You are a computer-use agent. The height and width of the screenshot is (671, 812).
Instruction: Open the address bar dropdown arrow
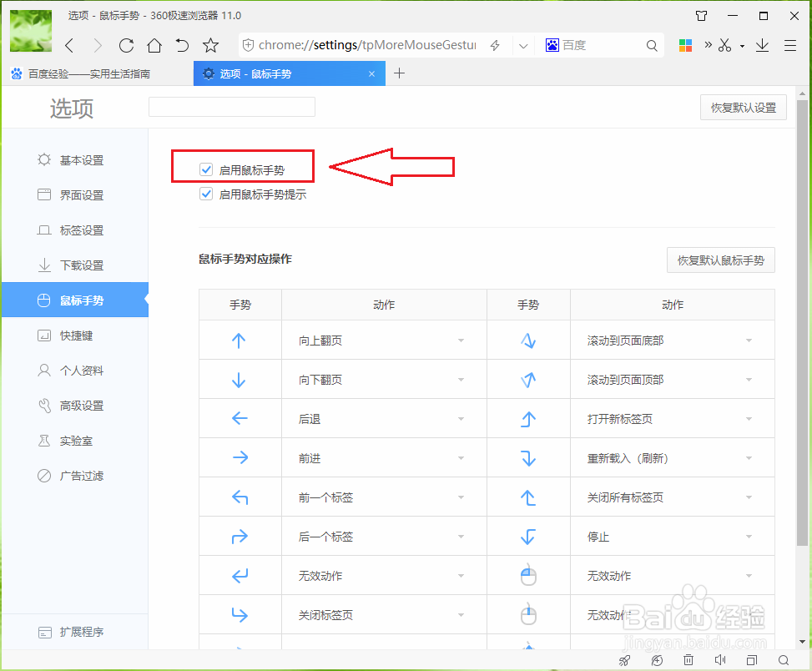coord(522,45)
